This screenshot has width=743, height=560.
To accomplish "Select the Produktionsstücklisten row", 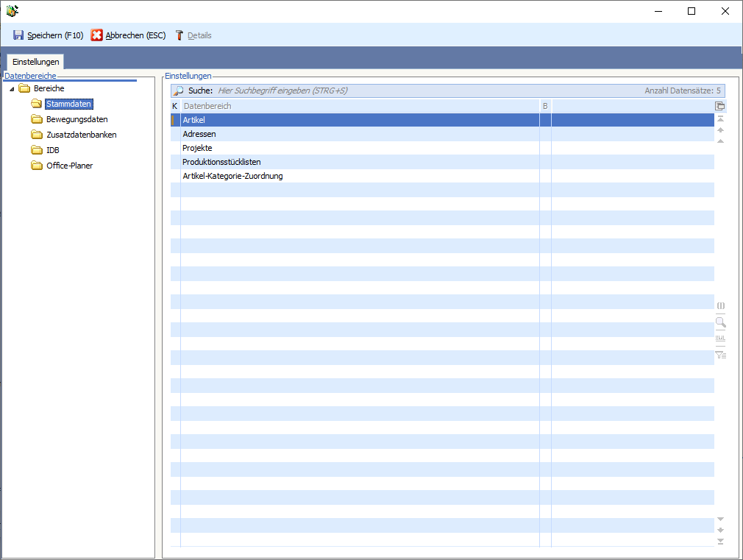I will (x=221, y=162).
